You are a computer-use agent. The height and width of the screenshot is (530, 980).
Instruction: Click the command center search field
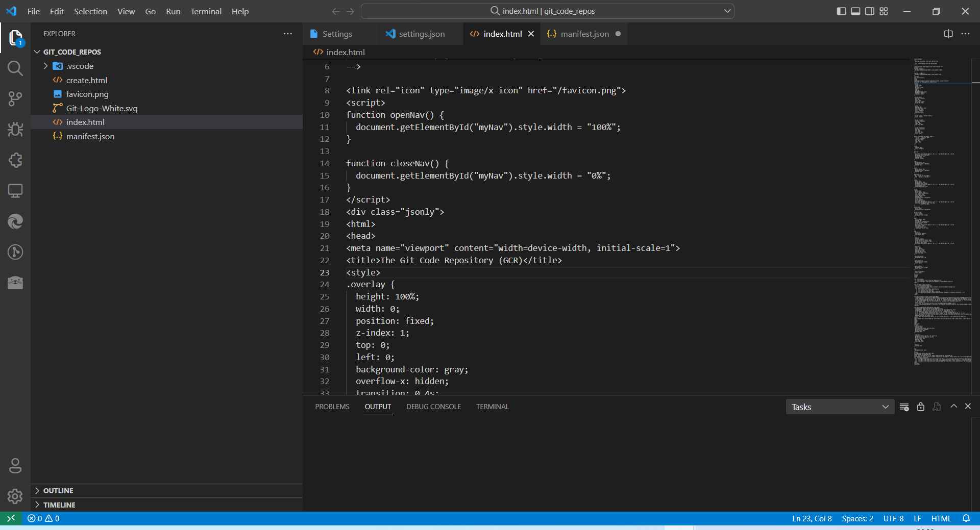tap(547, 11)
